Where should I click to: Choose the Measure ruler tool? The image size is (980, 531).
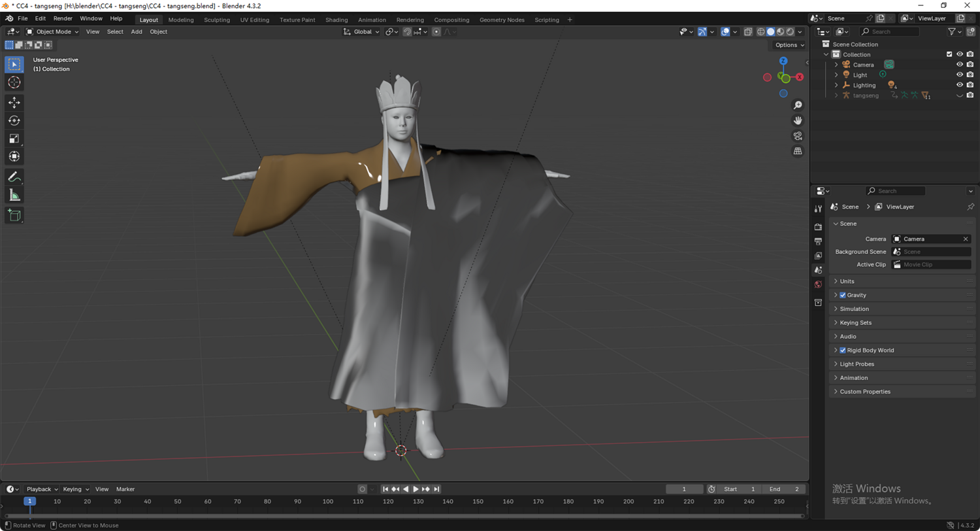pos(14,195)
